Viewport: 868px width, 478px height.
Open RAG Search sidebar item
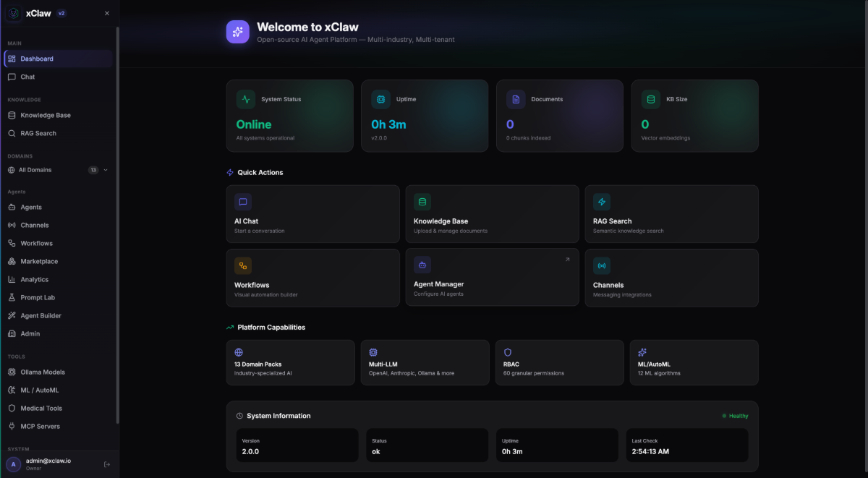(x=58, y=133)
